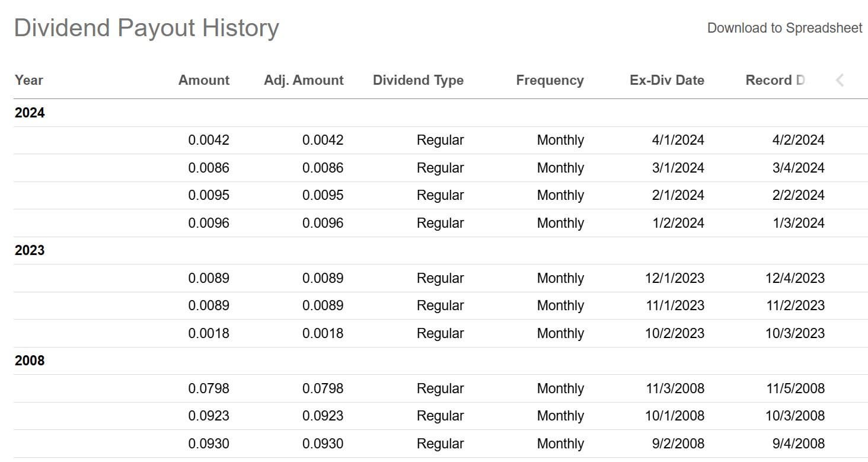868x462 pixels.
Task: Click the left chevron arrow beside Record column
Action: tap(840, 80)
